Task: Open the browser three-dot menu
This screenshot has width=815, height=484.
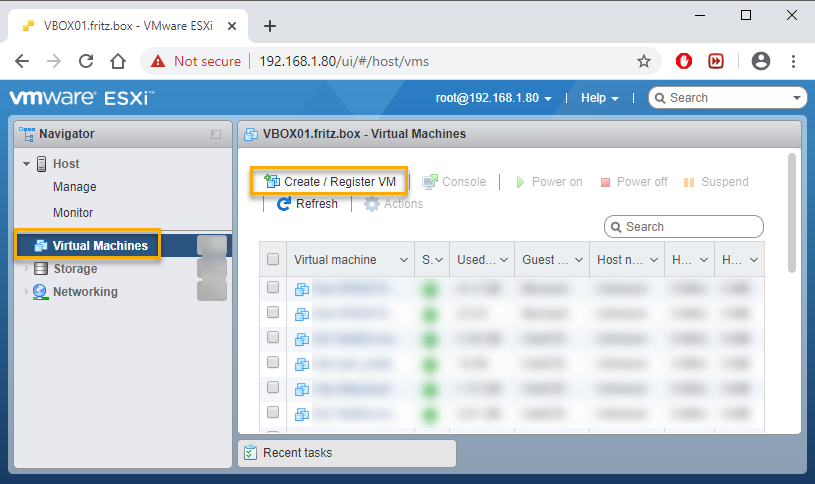Action: 793,61
